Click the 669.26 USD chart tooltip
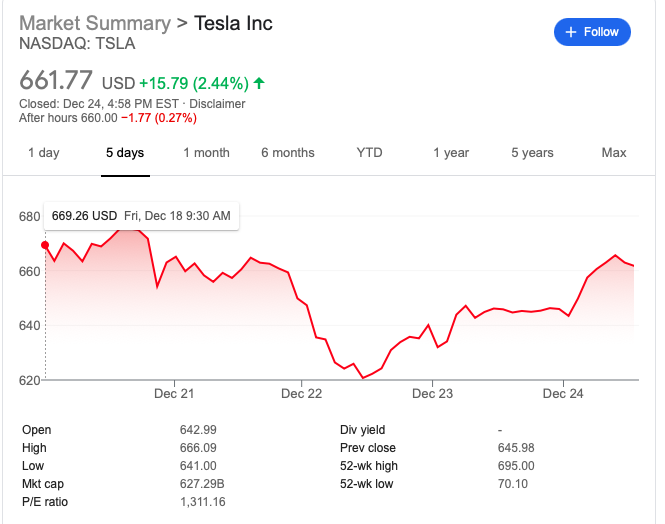 click(x=141, y=215)
